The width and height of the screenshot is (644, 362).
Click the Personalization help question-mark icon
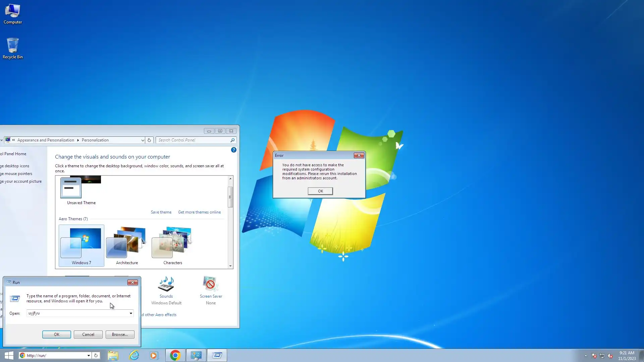(x=234, y=150)
